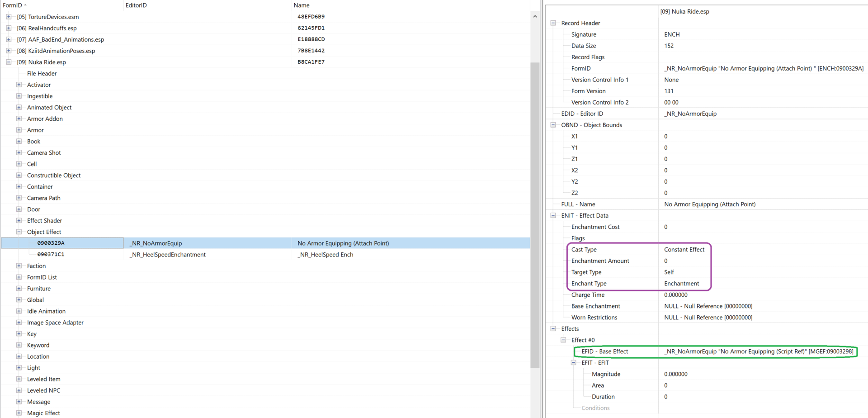Expand the Faction group
Image resolution: width=868 pixels, height=418 pixels.
pyautogui.click(x=19, y=266)
